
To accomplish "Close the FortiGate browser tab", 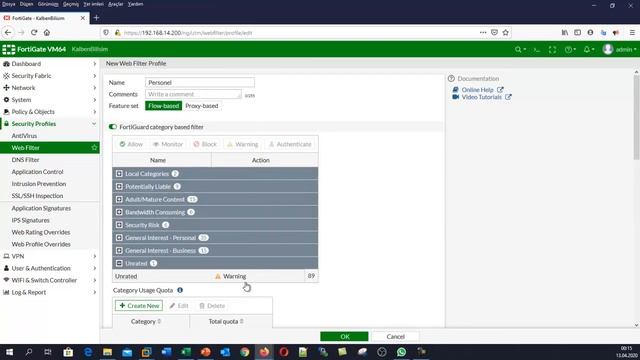I will coord(83,18).
